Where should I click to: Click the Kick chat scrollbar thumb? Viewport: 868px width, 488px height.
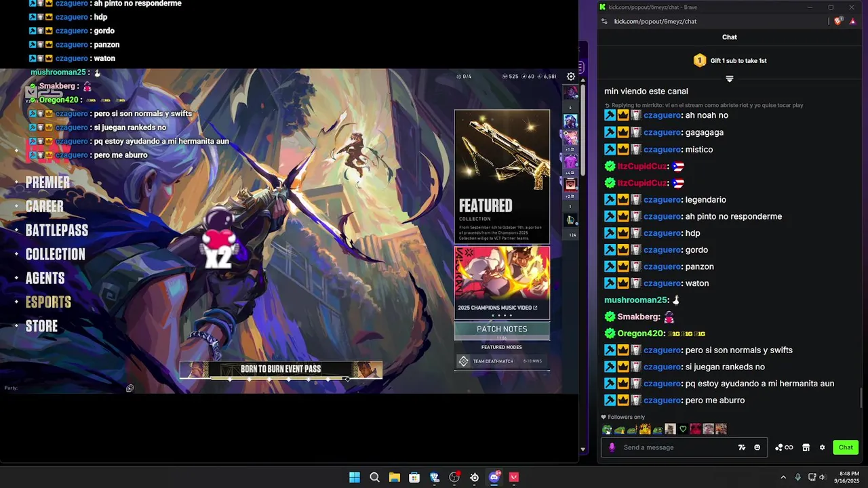[x=863, y=398]
